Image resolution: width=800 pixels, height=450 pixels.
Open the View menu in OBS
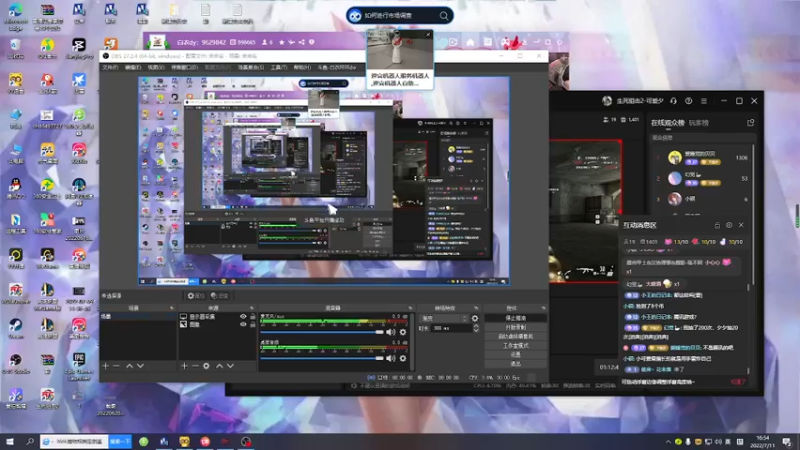(x=156, y=67)
